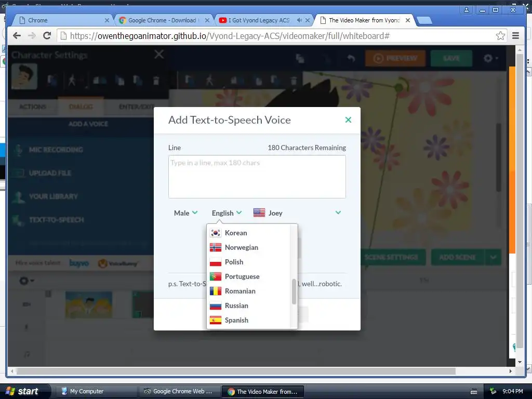
Task: Click the language list scrollbar thumb
Action: click(294, 291)
